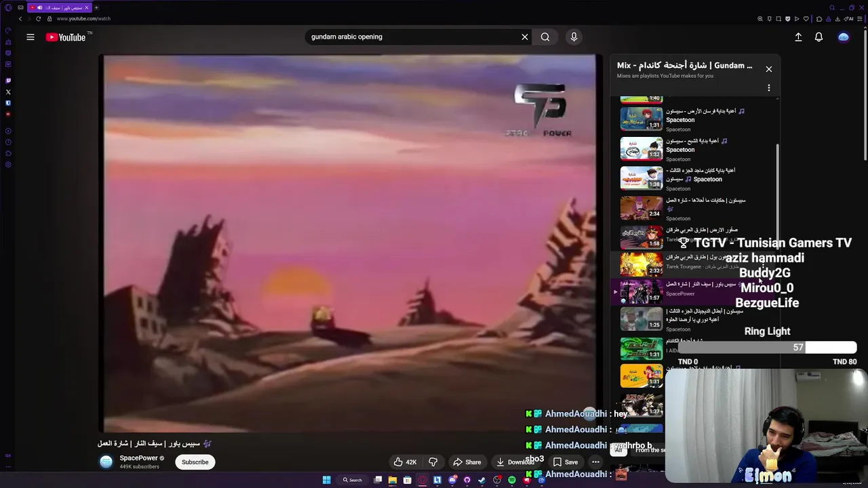Open SpacePower channel avatar
Screen dimensions: 868x488
(x=106, y=462)
